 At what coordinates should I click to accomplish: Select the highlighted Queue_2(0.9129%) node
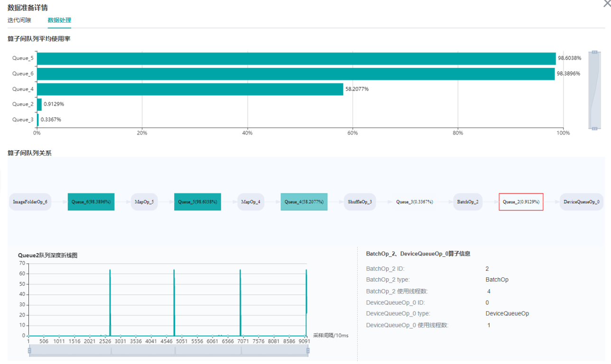point(521,202)
